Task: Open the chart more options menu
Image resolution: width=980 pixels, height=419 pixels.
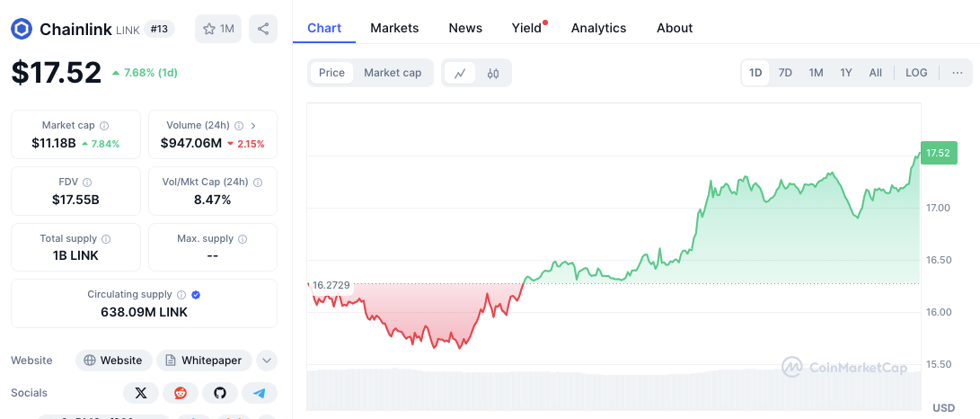Action: [x=958, y=73]
